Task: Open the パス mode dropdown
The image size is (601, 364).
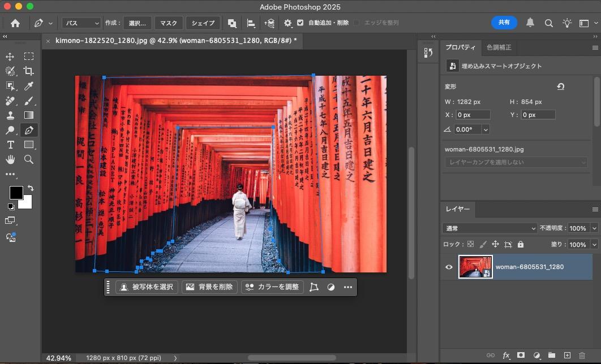Action: click(x=81, y=23)
